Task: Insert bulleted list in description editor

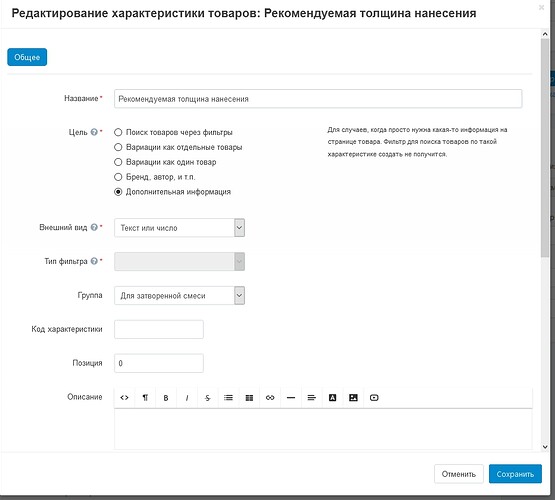Action: coord(228,398)
